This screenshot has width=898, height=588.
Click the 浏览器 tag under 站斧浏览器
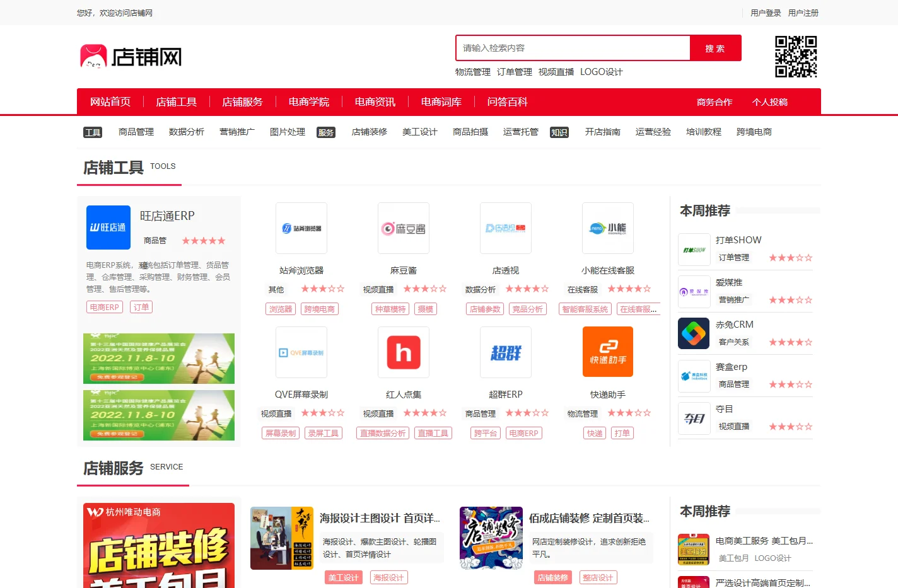(x=281, y=309)
